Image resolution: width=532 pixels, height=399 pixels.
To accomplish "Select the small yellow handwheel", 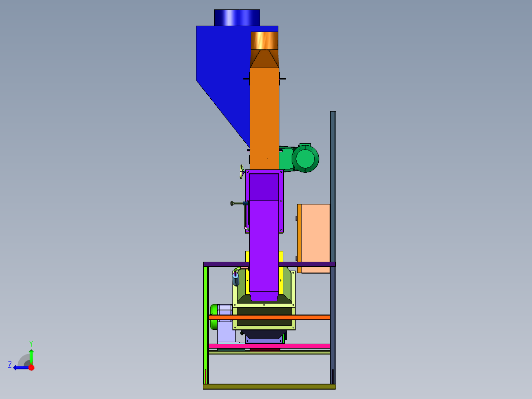I will tap(242, 172).
